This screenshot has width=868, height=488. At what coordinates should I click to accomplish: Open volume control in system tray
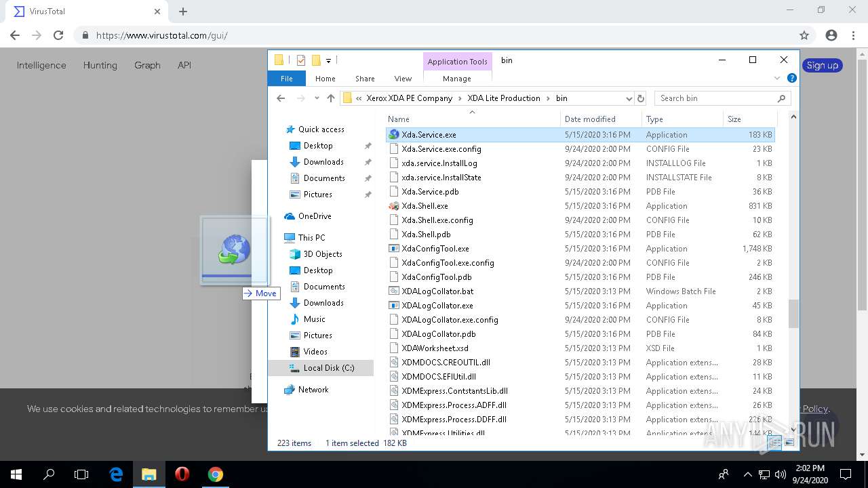click(x=779, y=474)
